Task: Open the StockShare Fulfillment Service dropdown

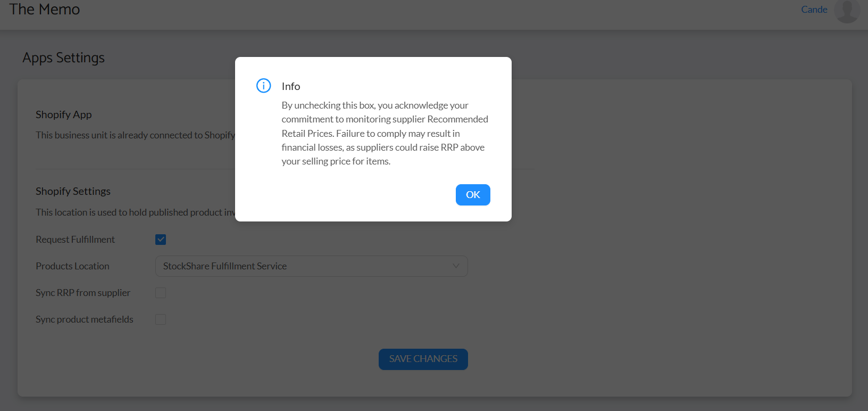Action: tap(311, 266)
